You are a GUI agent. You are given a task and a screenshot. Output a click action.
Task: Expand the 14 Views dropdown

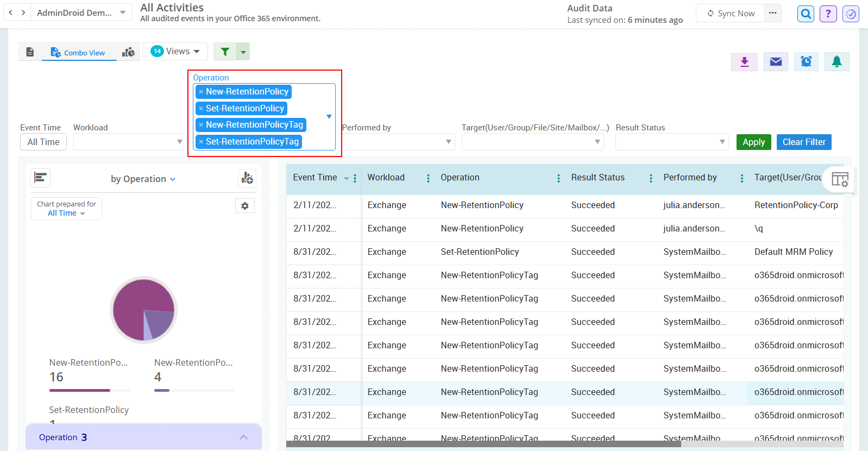[175, 52]
